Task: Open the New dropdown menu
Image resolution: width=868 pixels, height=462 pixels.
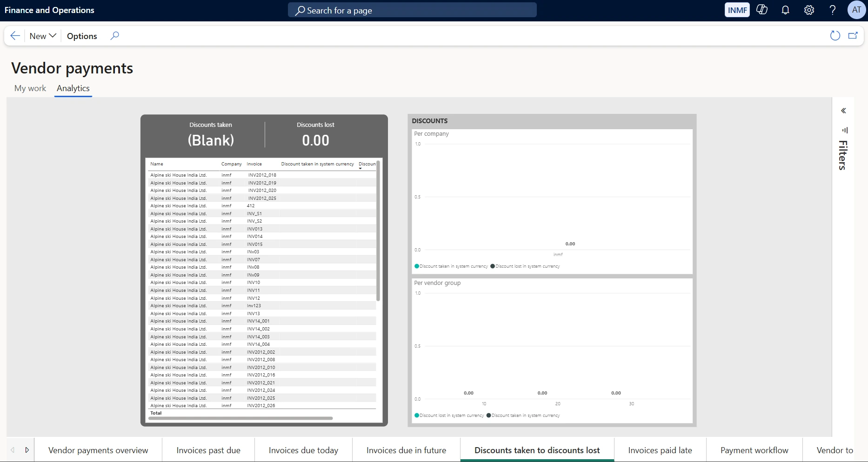Action: pyautogui.click(x=43, y=36)
